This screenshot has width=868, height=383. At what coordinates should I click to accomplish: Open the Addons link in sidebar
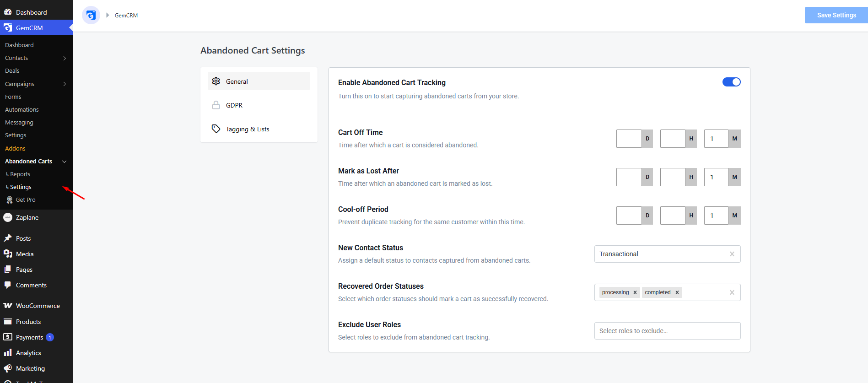pos(15,148)
